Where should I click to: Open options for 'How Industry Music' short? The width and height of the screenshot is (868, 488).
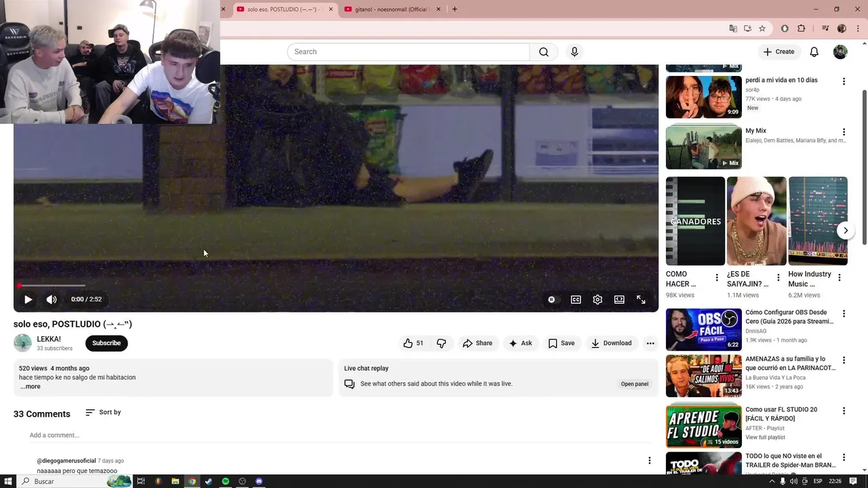click(x=840, y=278)
